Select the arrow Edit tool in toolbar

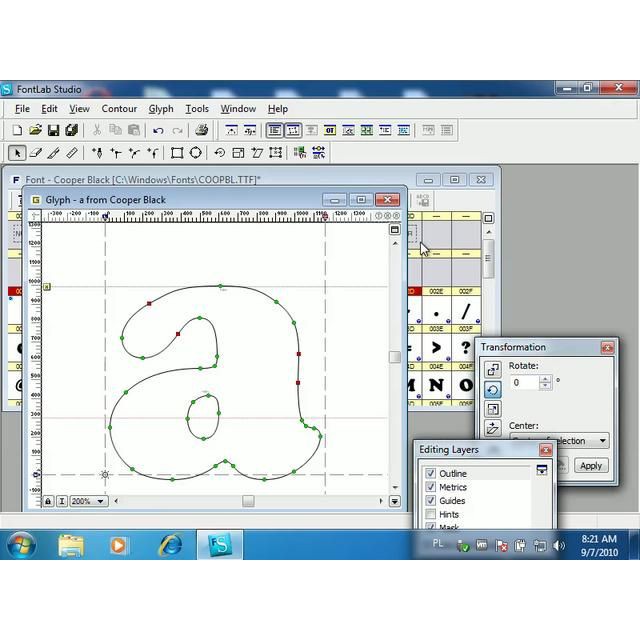tap(17, 153)
